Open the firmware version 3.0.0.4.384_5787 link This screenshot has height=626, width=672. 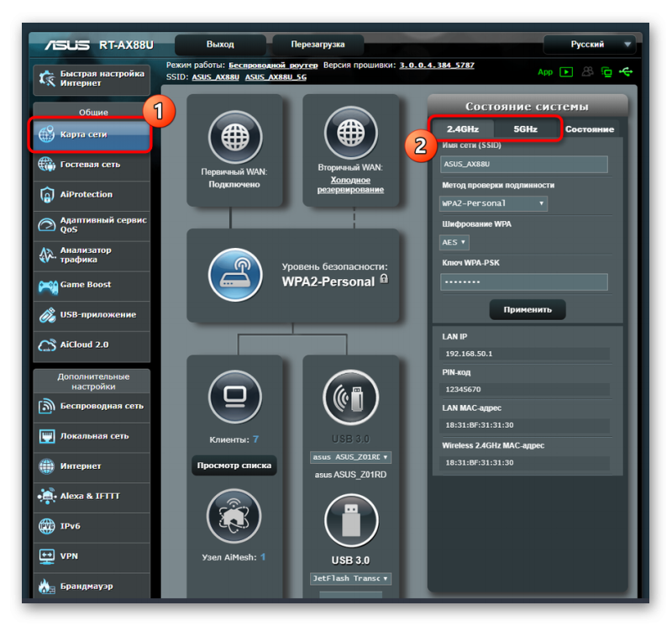[x=437, y=66]
